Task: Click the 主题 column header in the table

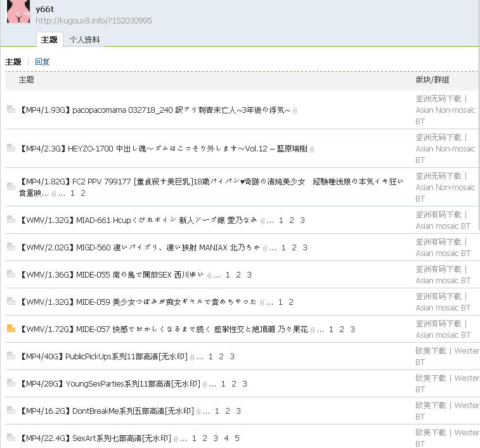Action: (27, 80)
